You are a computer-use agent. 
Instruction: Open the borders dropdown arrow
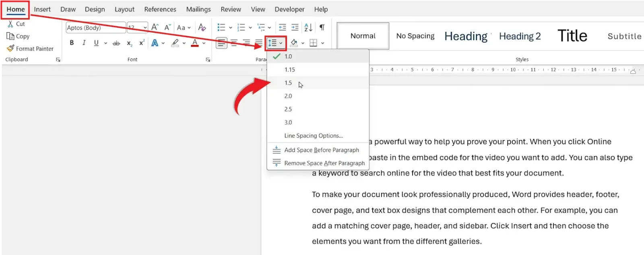[x=322, y=43]
